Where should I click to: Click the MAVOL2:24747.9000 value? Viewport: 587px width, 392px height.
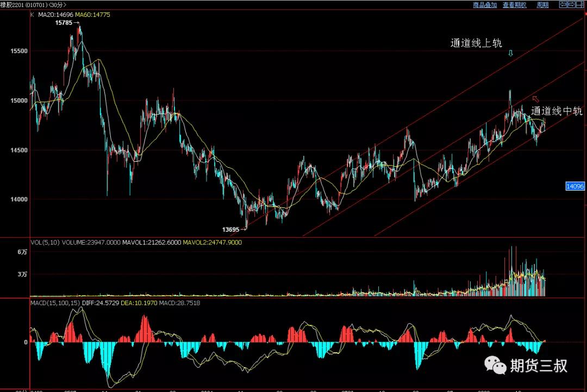(x=213, y=242)
